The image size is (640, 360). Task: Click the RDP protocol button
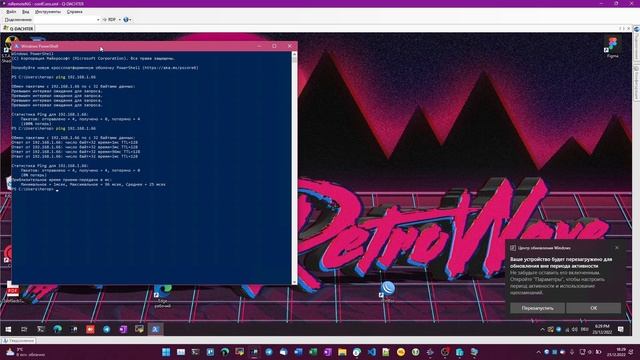point(109,20)
